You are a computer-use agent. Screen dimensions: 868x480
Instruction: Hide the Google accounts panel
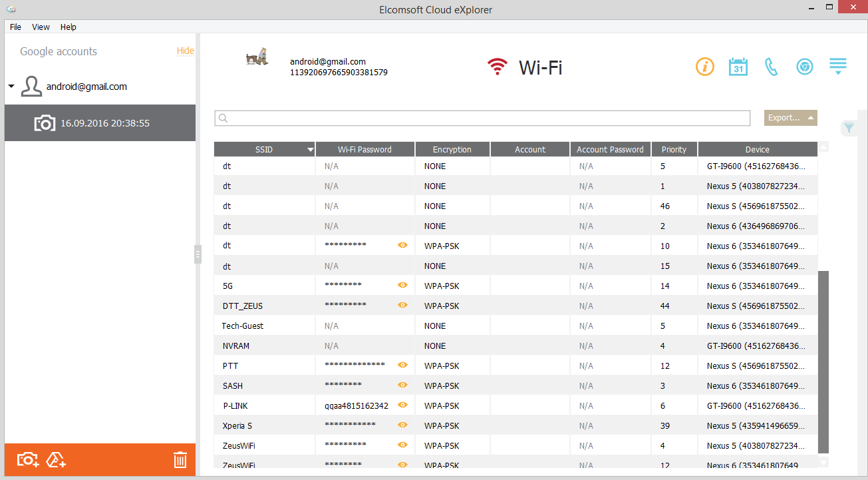pos(185,51)
